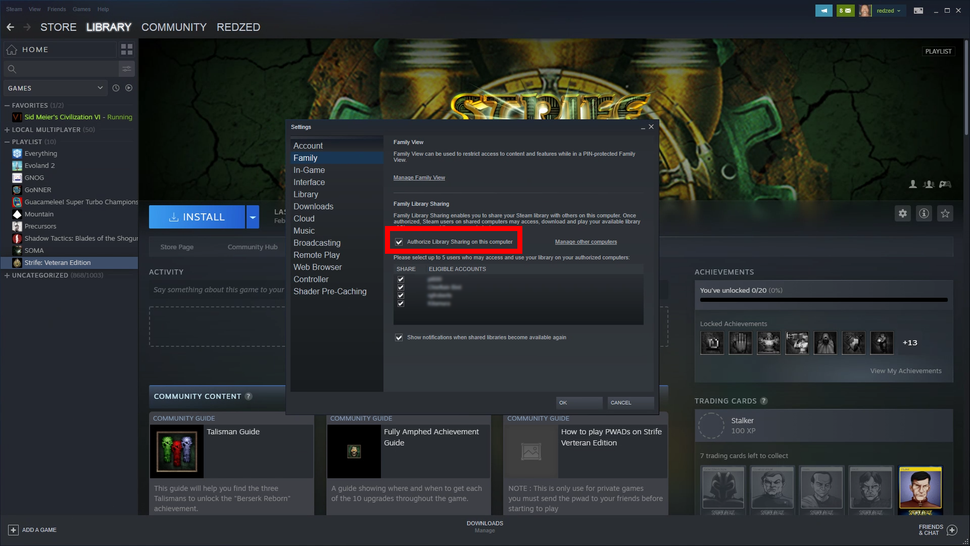Image resolution: width=970 pixels, height=546 pixels.
Task: Click Cancel in the Settings dialog
Action: click(630, 403)
